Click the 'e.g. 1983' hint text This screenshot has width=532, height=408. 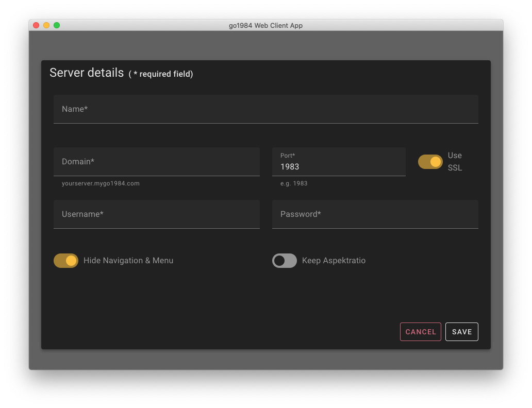294,183
